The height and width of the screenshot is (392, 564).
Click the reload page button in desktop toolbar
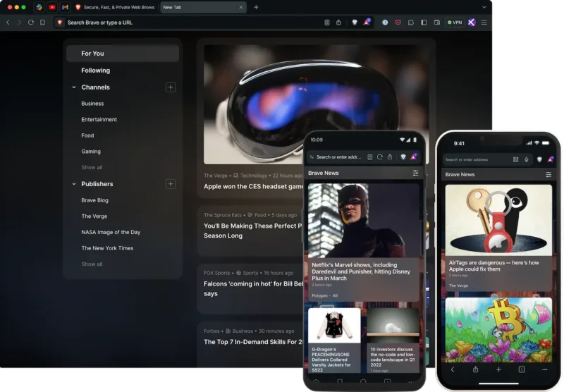pos(30,23)
